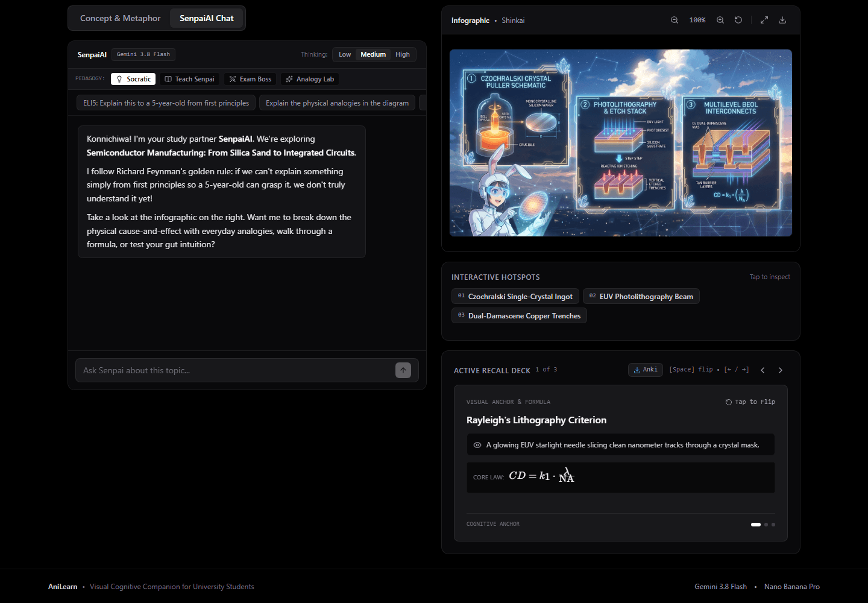Download the infographic image
868x603 pixels.
pos(782,20)
